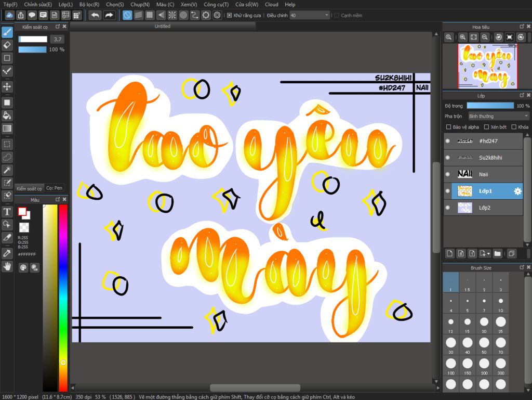Undock the Hoa tiêu panel

[522, 27]
